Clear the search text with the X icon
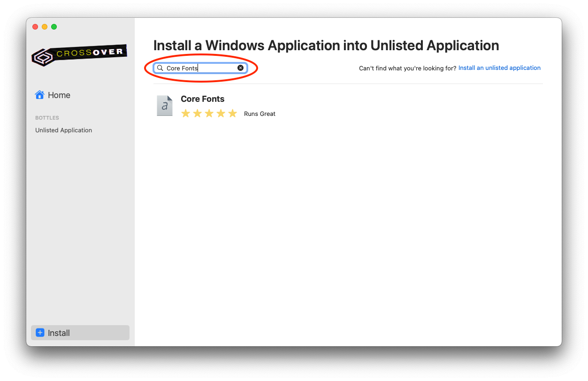 coord(240,68)
